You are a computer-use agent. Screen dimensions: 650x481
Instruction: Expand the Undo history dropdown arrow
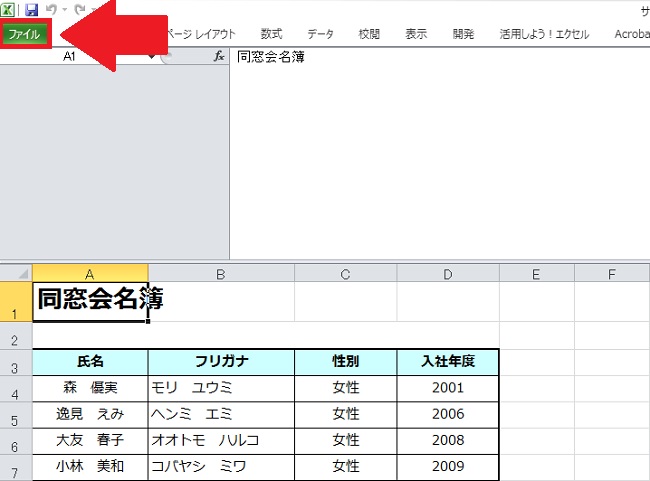click(x=64, y=9)
